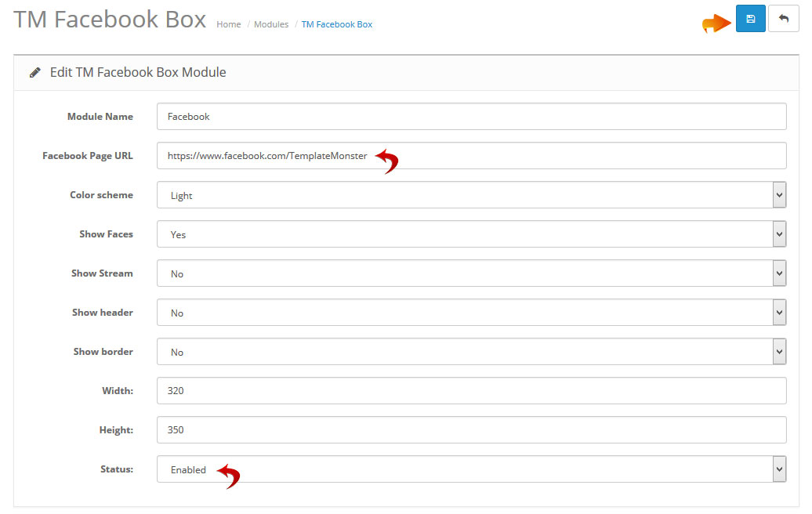
Task: Click the TM Facebook Box page title
Action: point(110,20)
